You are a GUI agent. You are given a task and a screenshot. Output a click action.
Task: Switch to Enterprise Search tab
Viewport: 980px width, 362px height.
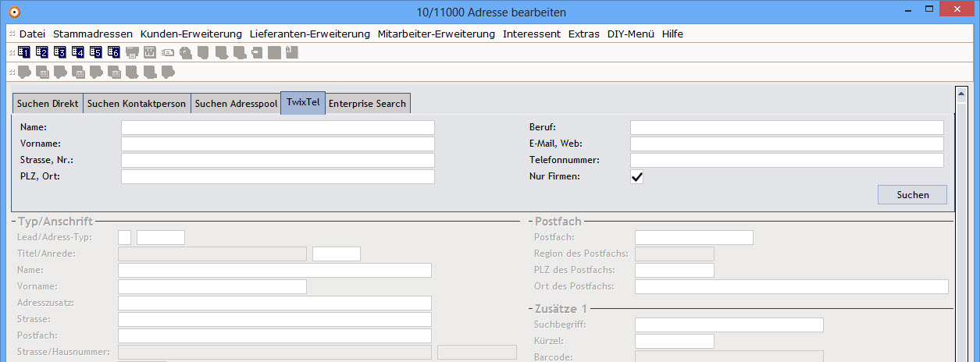[367, 104]
